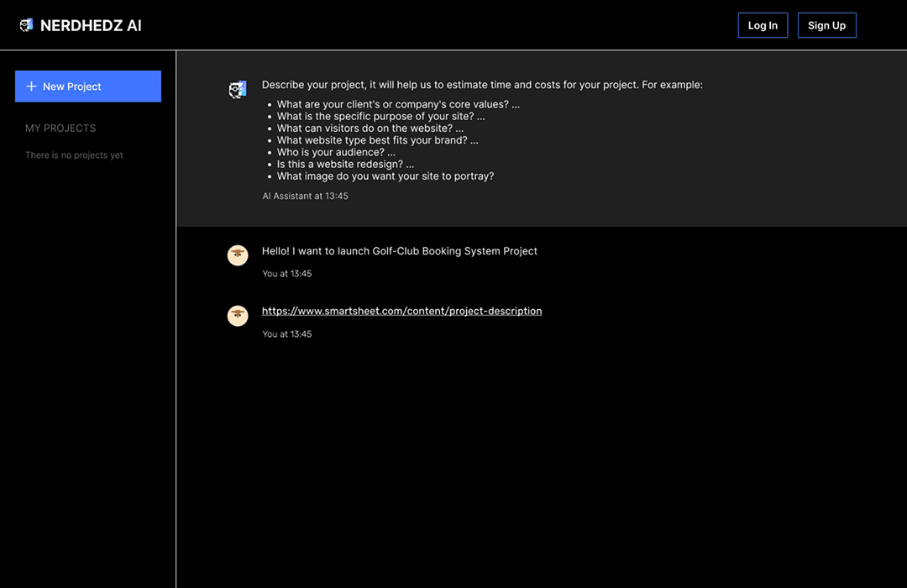Screen dimensions: 907x588
Task: Start a New Project
Action: click(x=87, y=86)
